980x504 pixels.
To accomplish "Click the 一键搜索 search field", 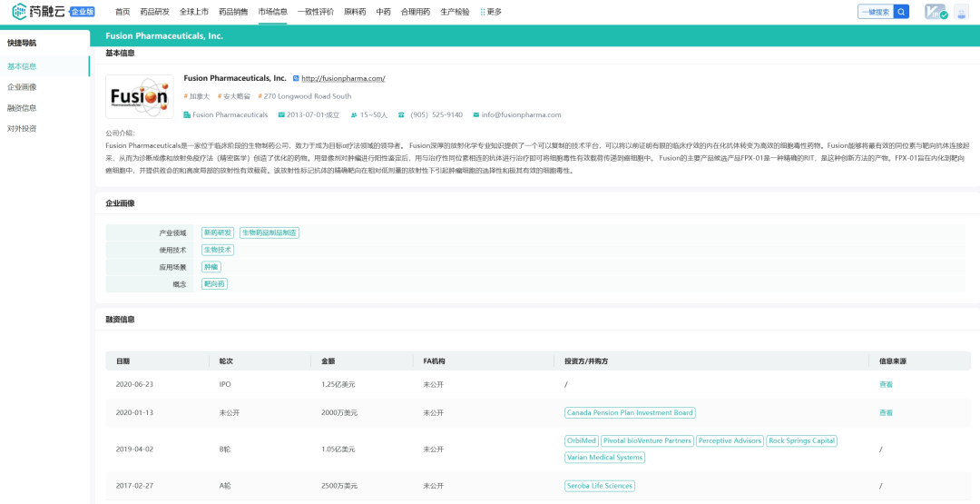I will pyautogui.click(x=875, y=12).
